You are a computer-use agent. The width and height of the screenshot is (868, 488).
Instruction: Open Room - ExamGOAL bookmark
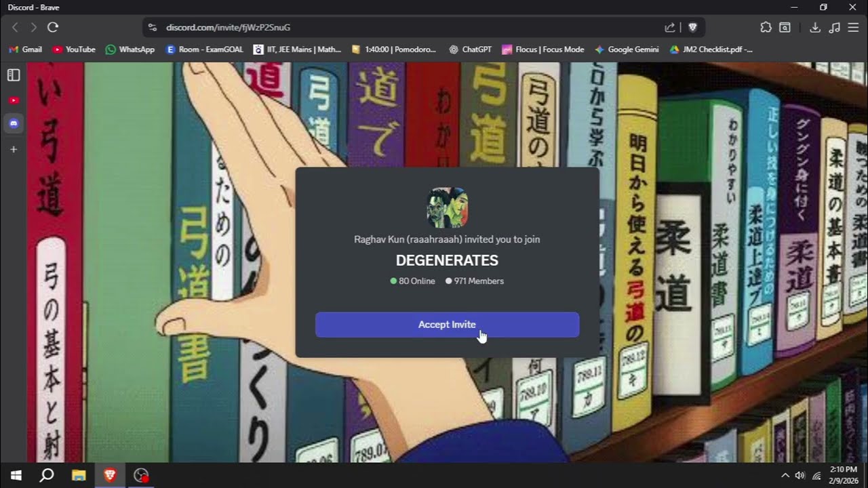click(204, 49)
